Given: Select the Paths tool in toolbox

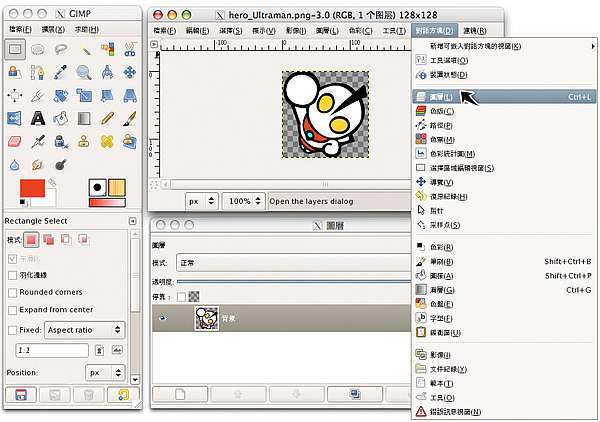Looking at the screenshot, I should (x=38, y=72).
